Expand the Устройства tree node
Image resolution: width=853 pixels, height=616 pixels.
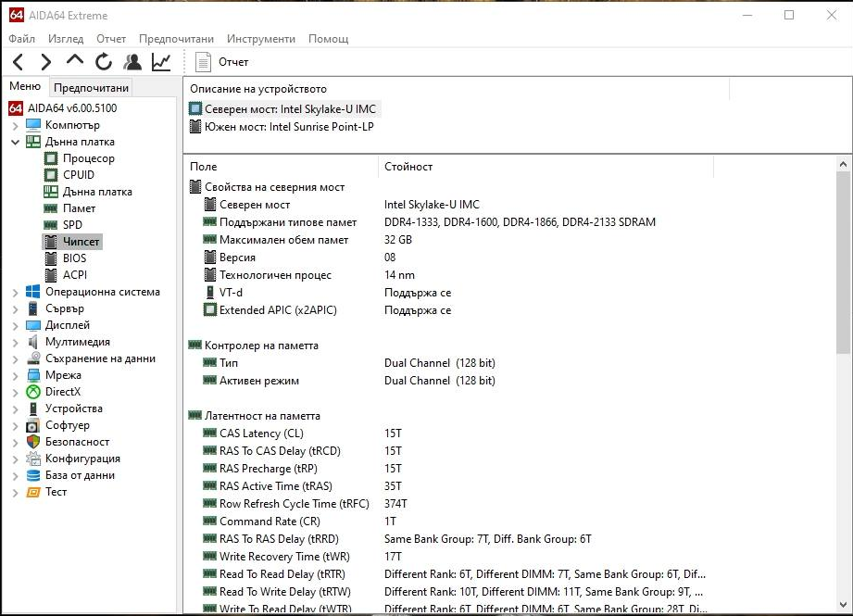(x=15, y=409)
